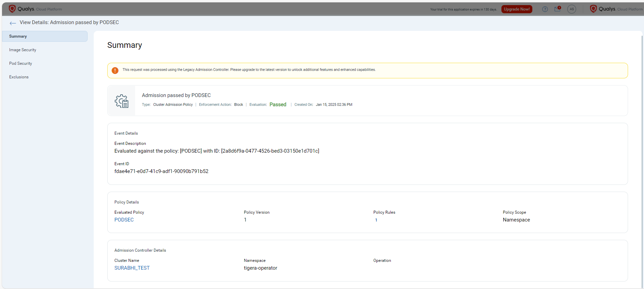
Task: Click the Event ID value fdae4e71
Action: tap(161, 171)
